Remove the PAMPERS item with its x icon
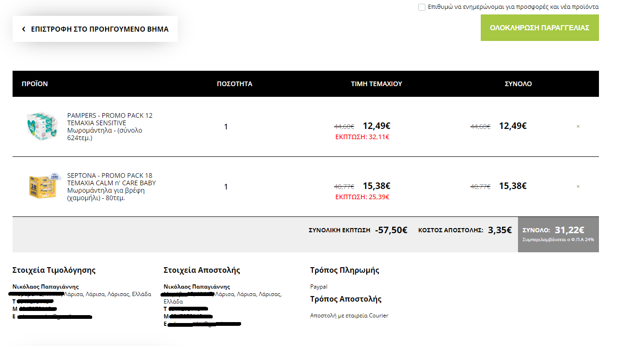This screenshot has width=632, height=364. point(578,126)
